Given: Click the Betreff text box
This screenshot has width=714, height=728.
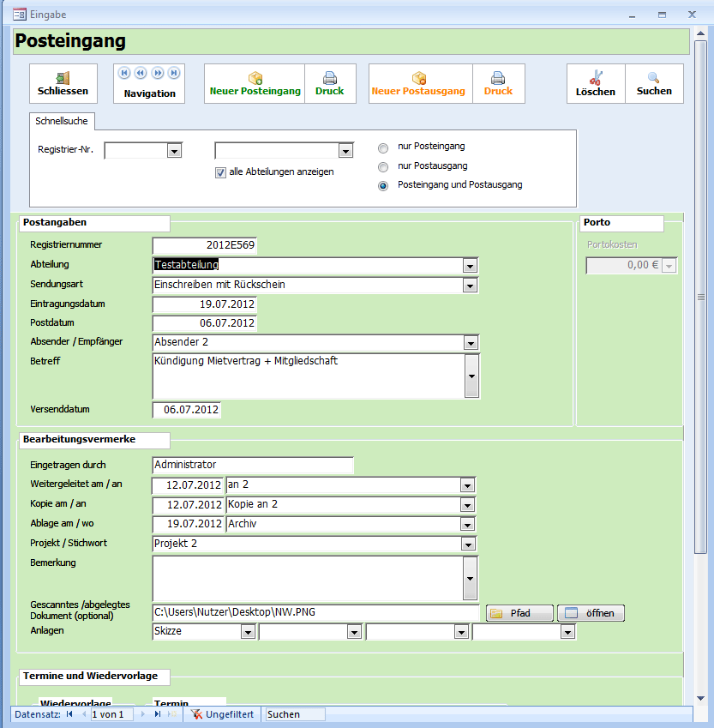Looking at the screenshot, I should 309,376.
